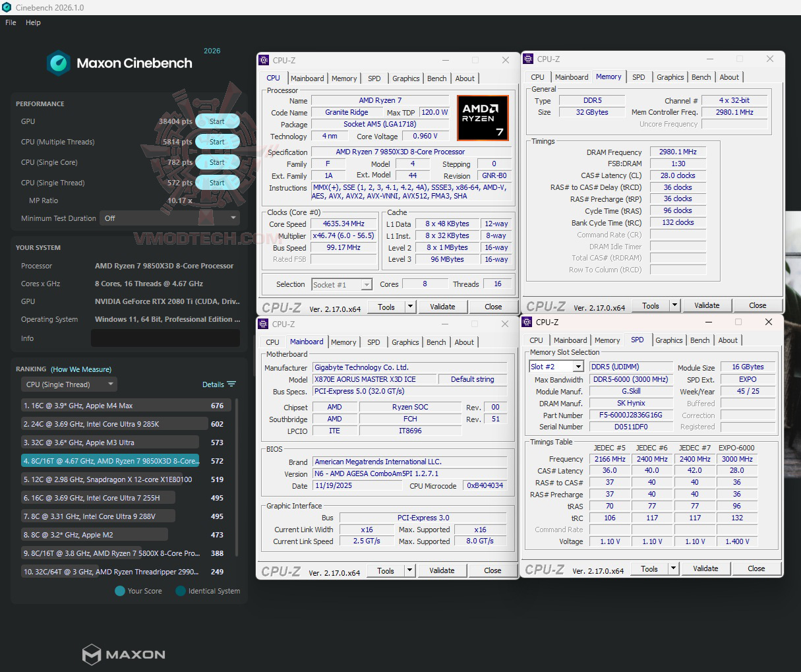Start the CPU Single Thread test
This screenshot has width=801, height=672.
217,183
